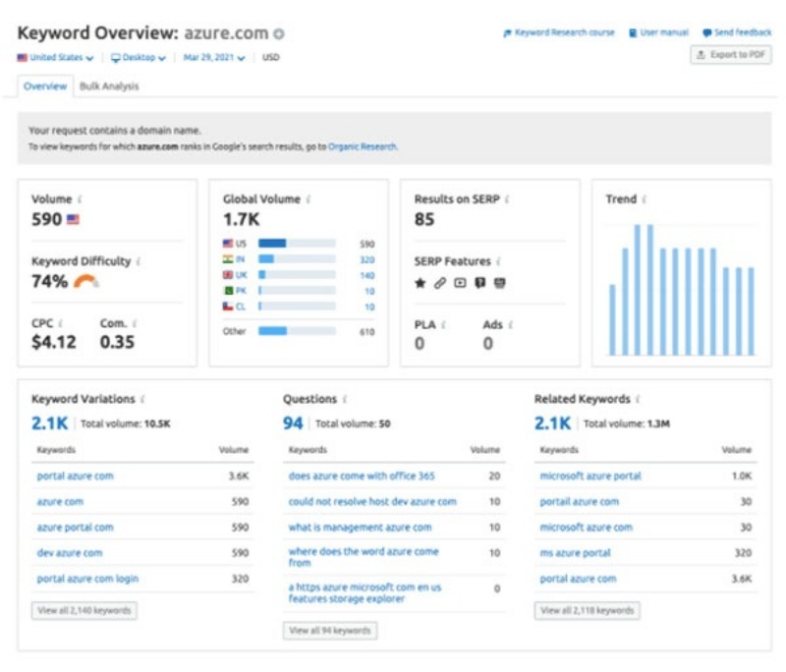Click the PLA info icon
Image resolution: width=786 pixels, height=672 pixels.
(443, 325)
